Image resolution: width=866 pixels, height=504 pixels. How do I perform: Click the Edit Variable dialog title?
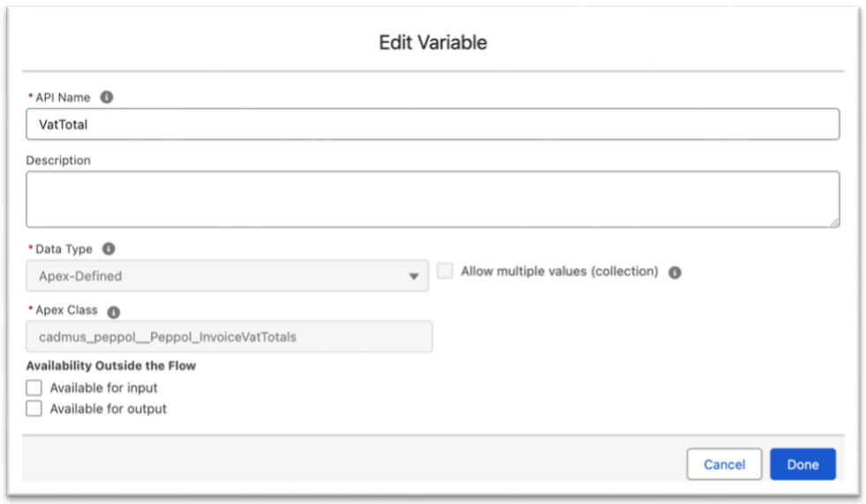[432, 42]
